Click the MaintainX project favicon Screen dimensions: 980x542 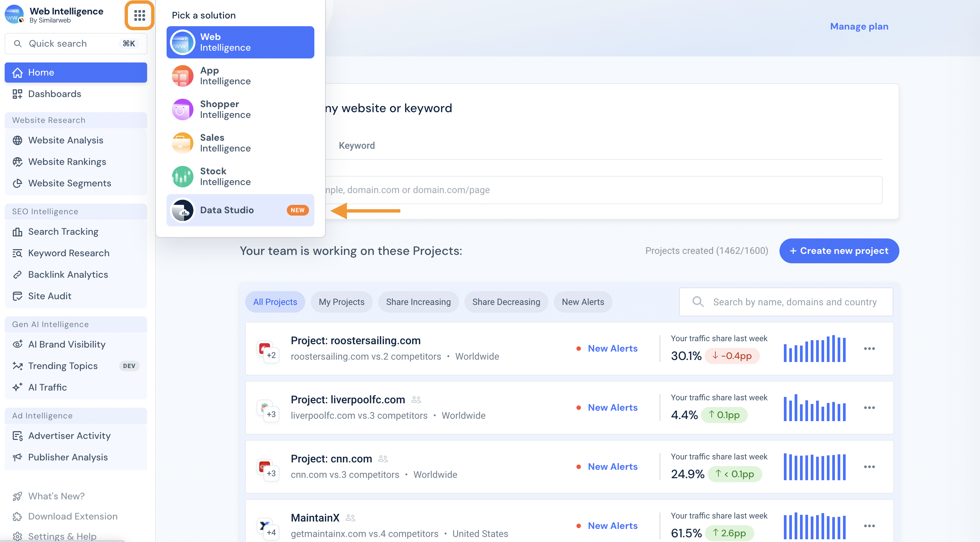264,526
